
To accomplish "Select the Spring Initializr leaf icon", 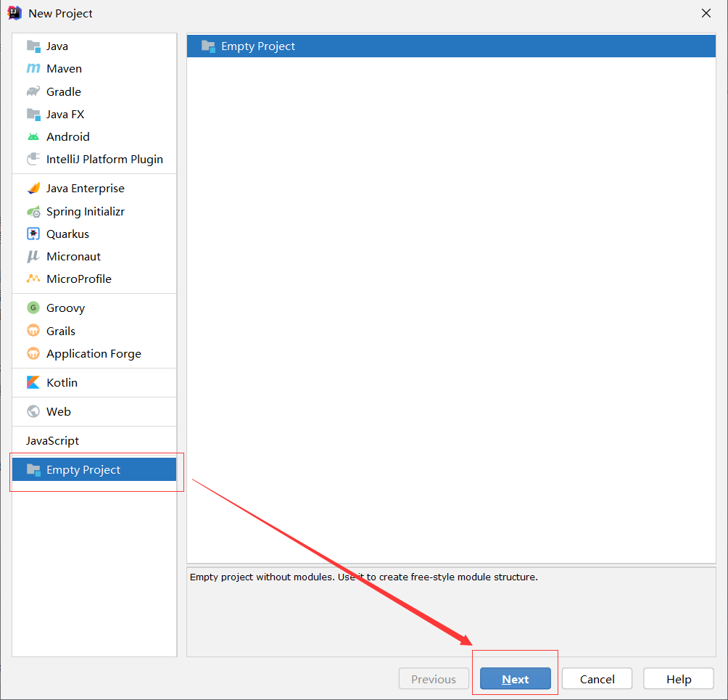I will [x=33, y=211].
